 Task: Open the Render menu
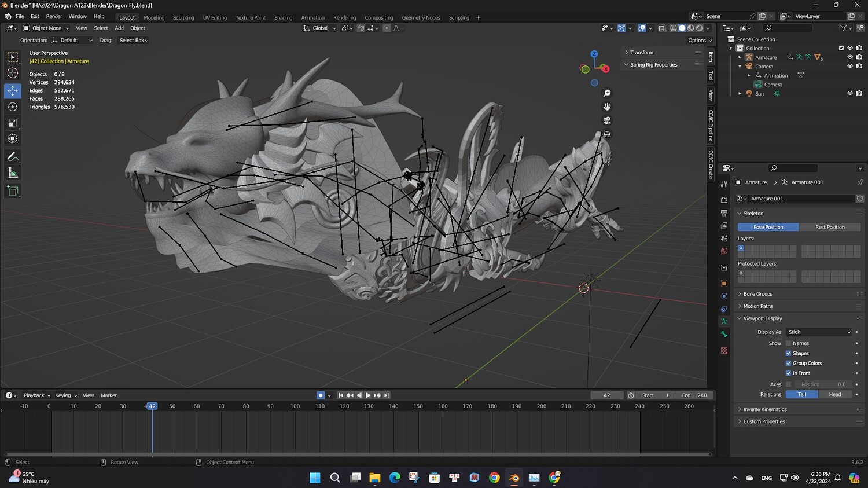pyautogui.click(x=54, y=16)
